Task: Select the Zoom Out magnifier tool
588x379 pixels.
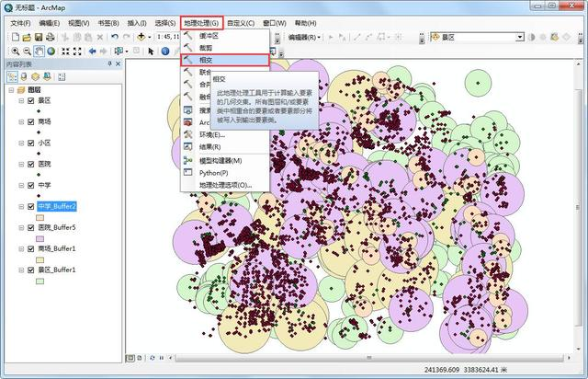Action: tap(27, 52)
